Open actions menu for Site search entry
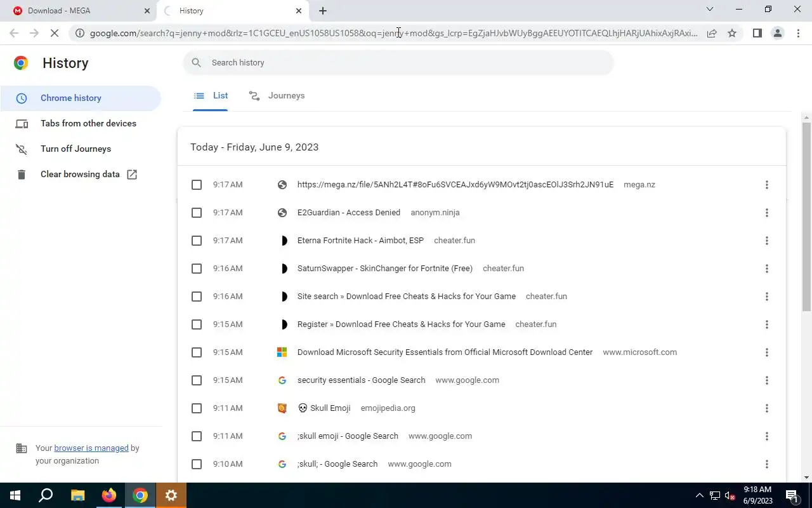812x508 pixels. click(x=766, y=297)
